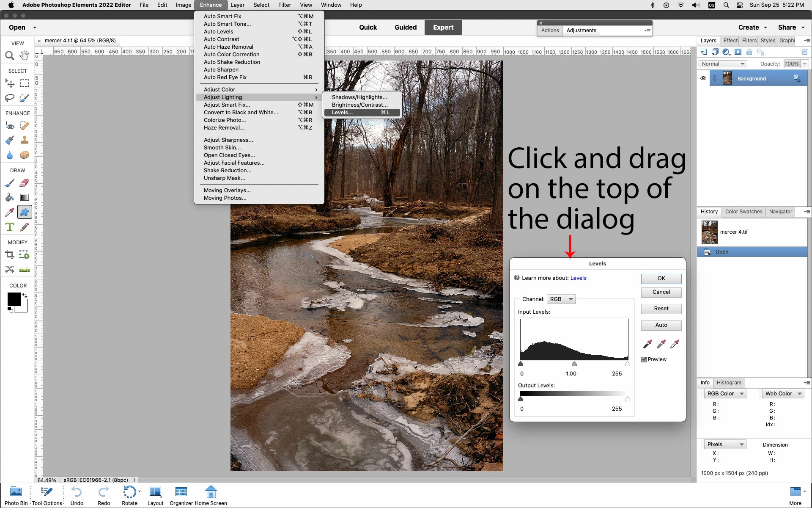
Task: Expand the Opacity 100% dropdown
Action: (x=804, y=64)
